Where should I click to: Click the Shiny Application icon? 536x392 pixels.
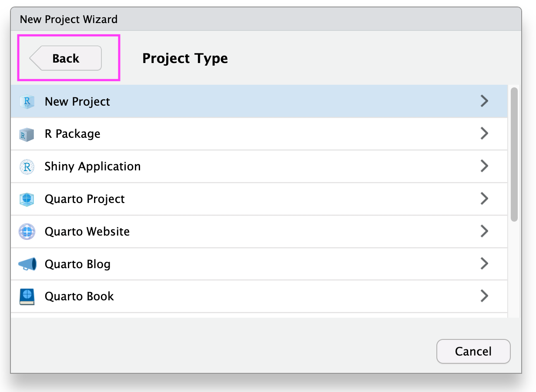tap(27, 167)
